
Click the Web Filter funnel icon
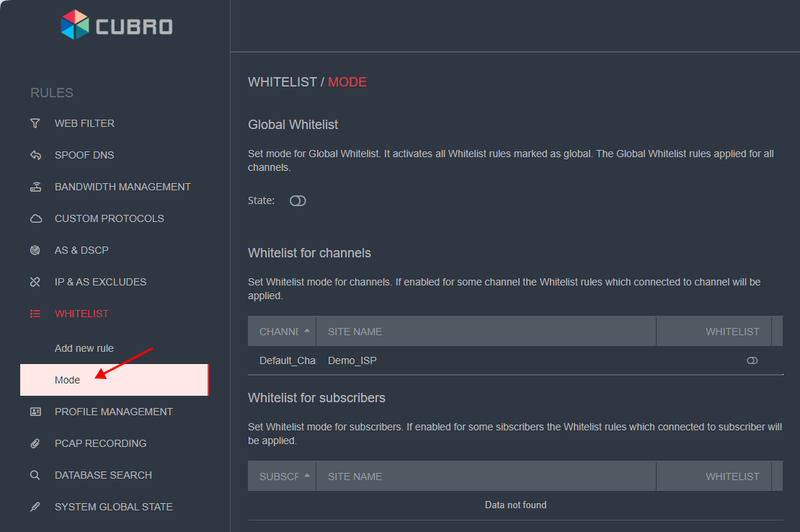click(x=35, y=123)
